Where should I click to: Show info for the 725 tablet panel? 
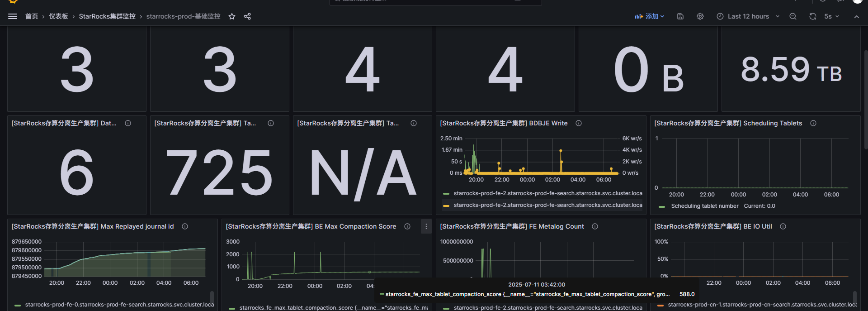tap(271, 123)
